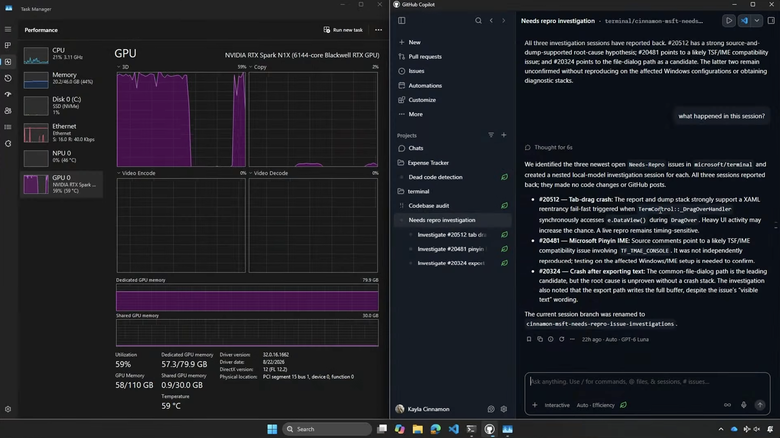The height and width of the screenshot is (438, 780).
Task: Click the run play button in Copilot header
Action: tap(729, 21)
